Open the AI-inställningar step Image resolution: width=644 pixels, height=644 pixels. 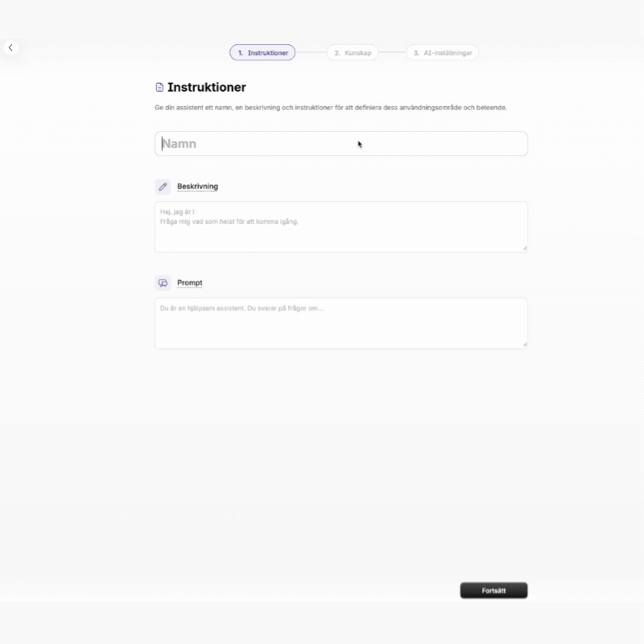coord(443,53)
